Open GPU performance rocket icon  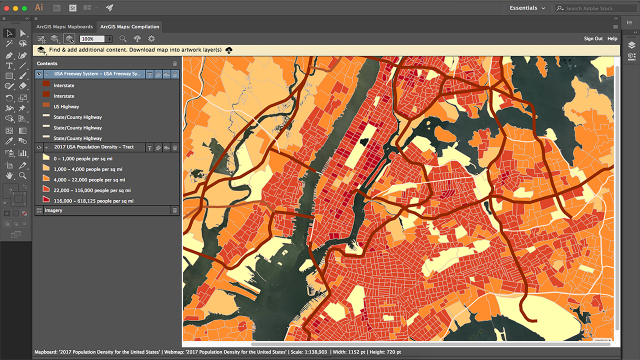pyautogui.click(x=109, y=8)
